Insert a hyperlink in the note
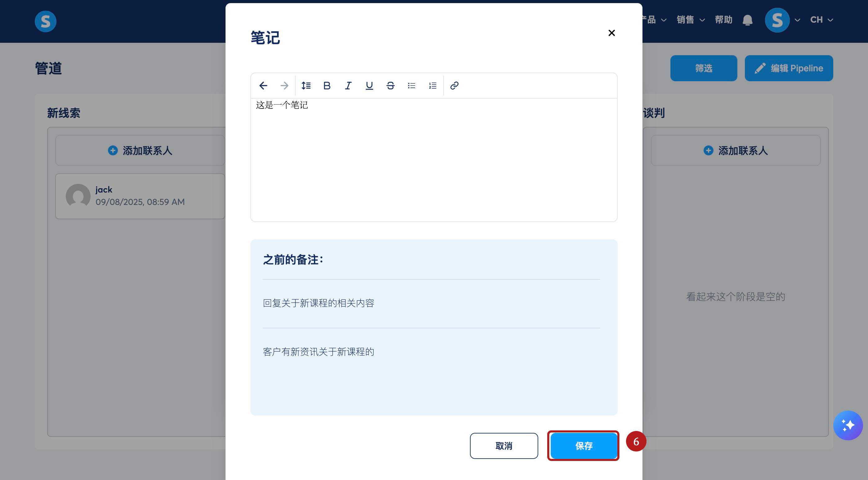Screen dimensions: 868x480 point(454,86)
